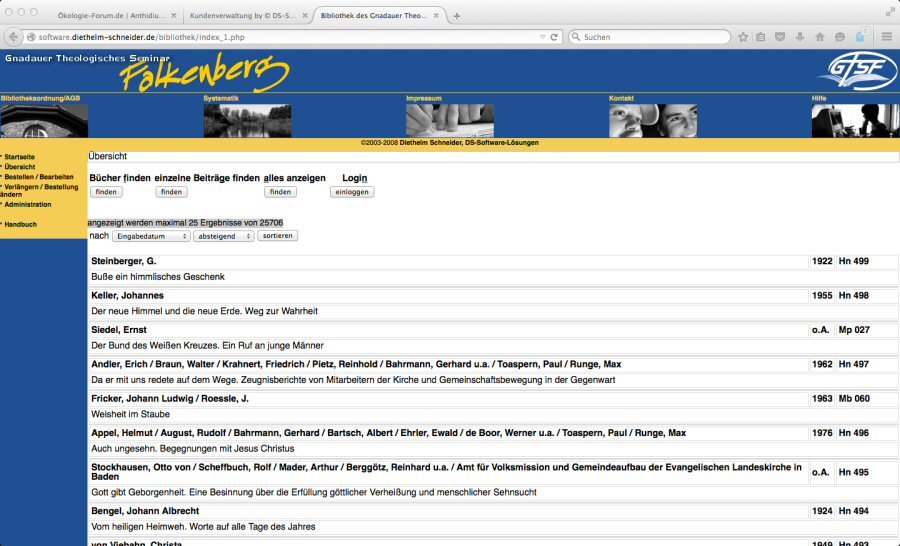Viewport: 900px width, 546px height.
Task: Select the Bengel, Johann Albrecht entry
Action: pos(145,511)
